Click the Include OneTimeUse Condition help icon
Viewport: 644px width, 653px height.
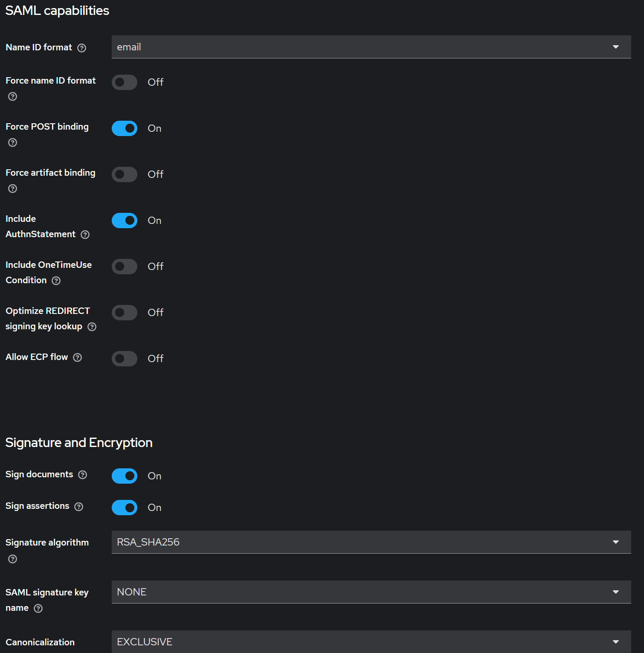[x=56, y=281]
